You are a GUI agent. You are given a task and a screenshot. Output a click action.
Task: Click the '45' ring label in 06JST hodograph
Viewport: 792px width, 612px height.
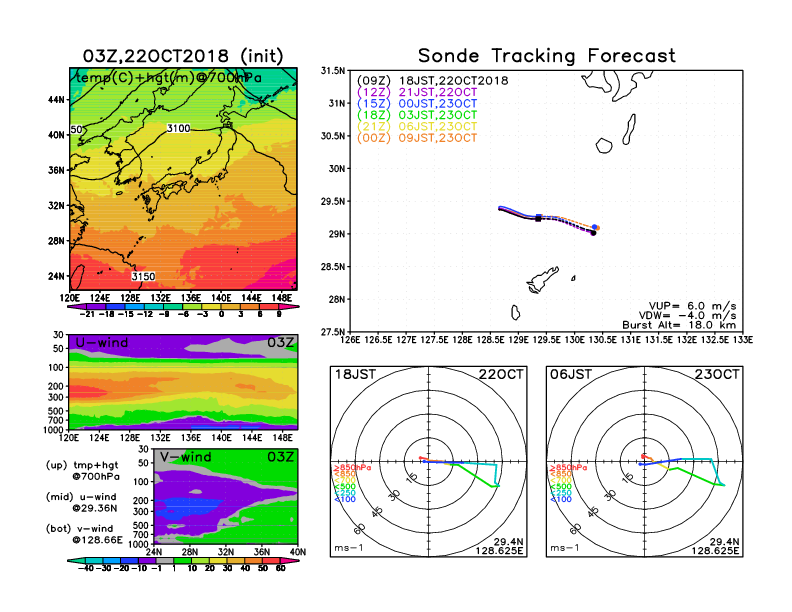592,512
